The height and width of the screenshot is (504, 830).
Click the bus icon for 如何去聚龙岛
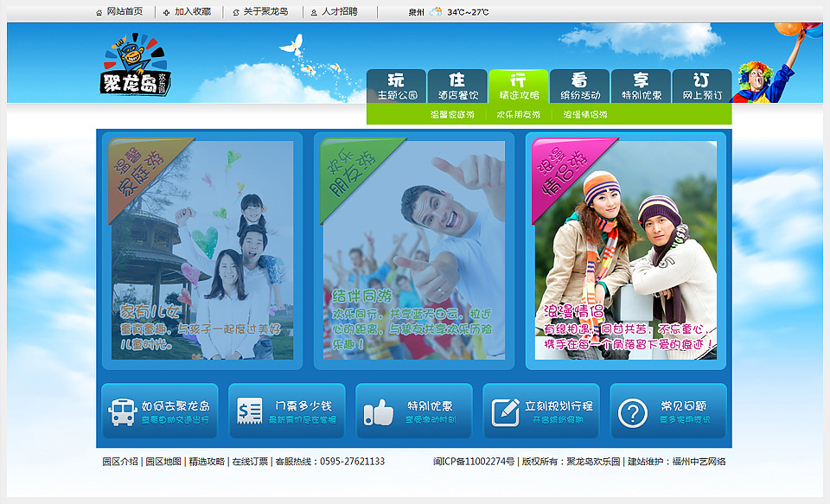point(122,411)
